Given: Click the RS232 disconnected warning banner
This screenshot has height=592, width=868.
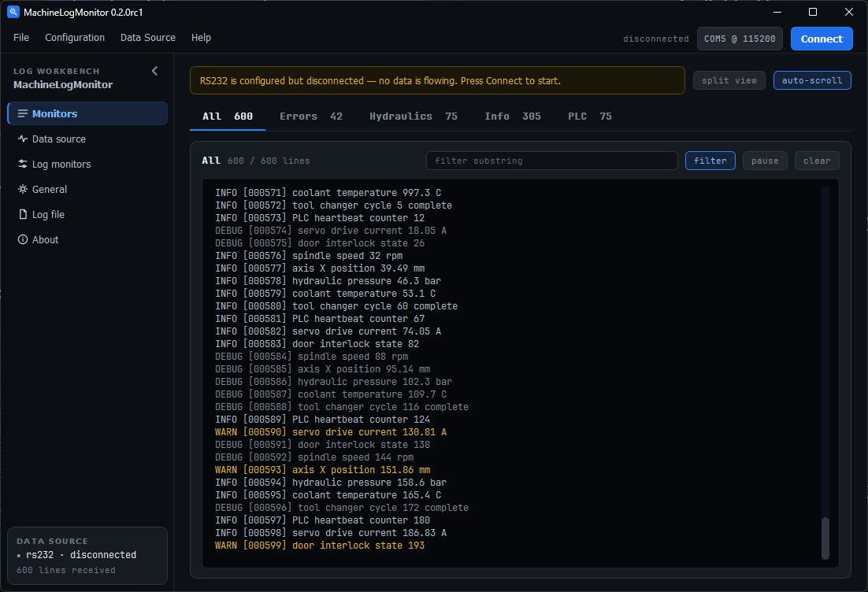Looking at the screenshot, I should pos(437,80).
